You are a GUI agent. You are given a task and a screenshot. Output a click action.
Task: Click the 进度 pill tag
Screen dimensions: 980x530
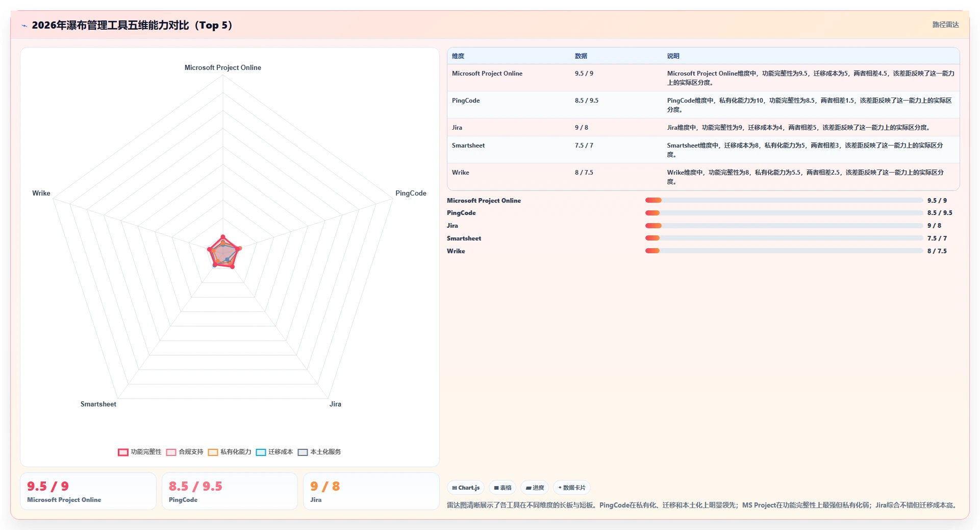pos(535,488)
